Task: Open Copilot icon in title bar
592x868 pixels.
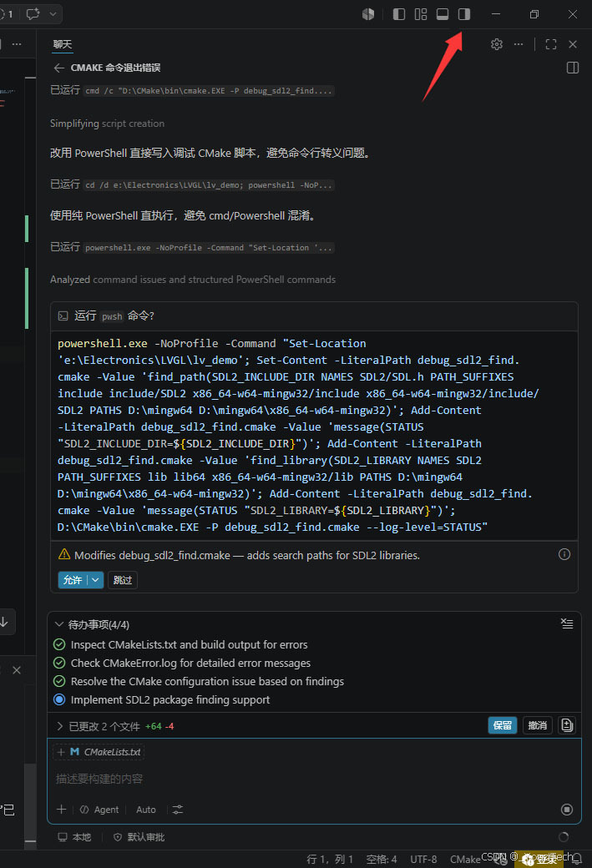Action: 368,14
